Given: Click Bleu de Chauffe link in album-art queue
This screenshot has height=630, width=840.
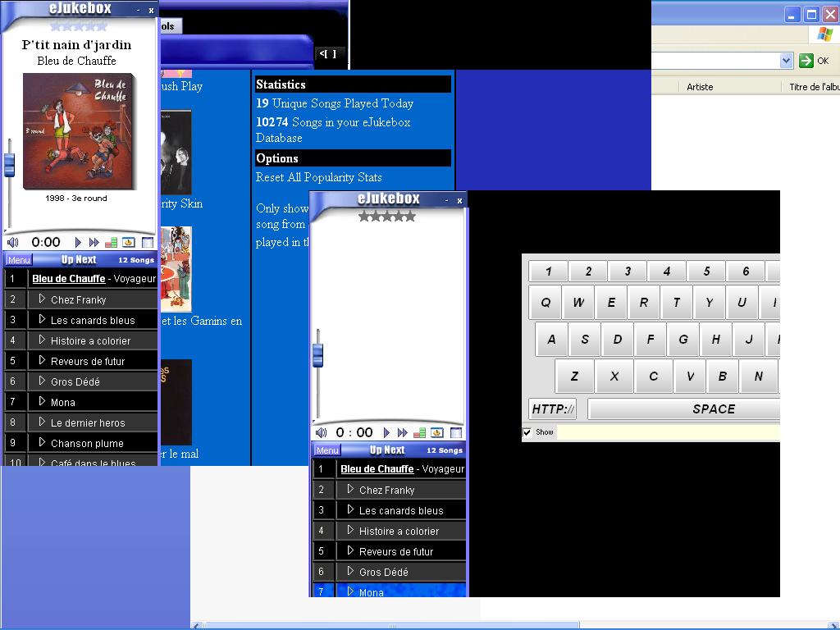Looking at the screenshot, I should pos(69,279).
